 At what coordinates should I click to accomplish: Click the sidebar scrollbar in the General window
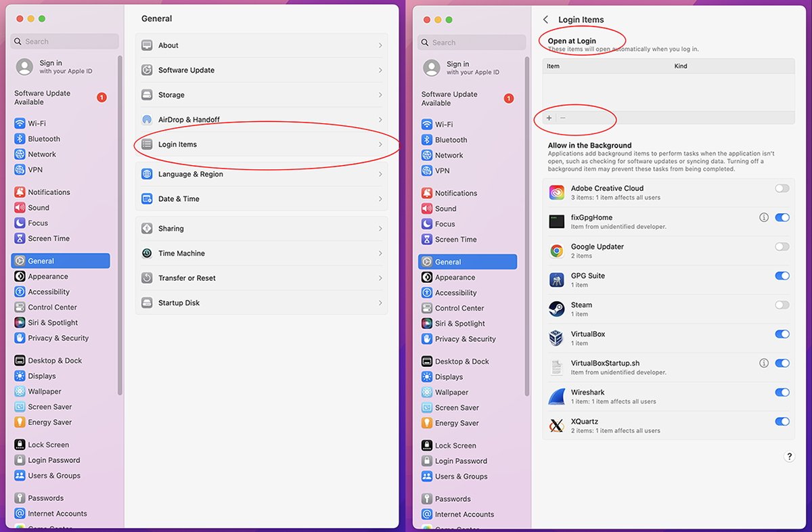[x=120, y=223]
